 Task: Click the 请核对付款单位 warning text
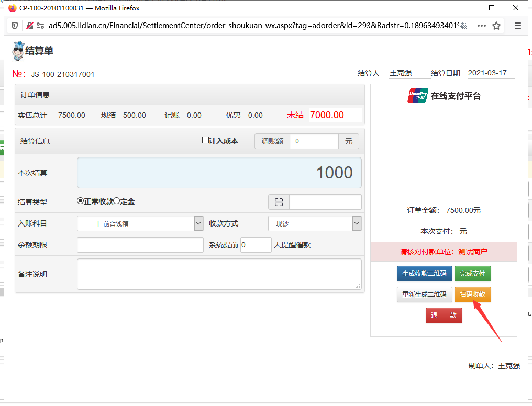coord(444,252)
